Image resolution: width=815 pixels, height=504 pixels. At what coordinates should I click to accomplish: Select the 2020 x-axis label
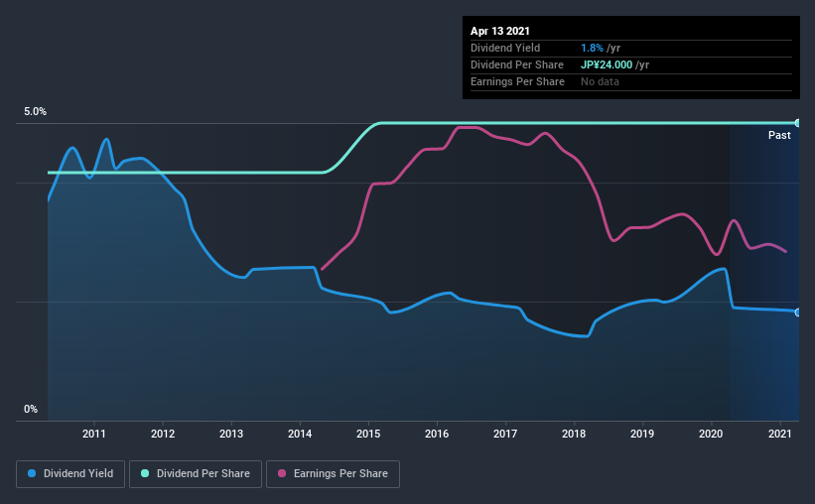pos(711,434)
